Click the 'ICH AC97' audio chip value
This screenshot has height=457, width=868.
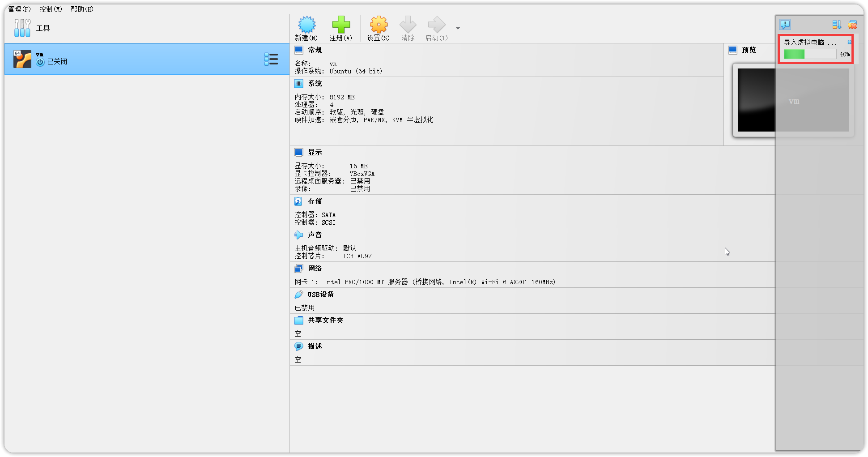[357, 256]
